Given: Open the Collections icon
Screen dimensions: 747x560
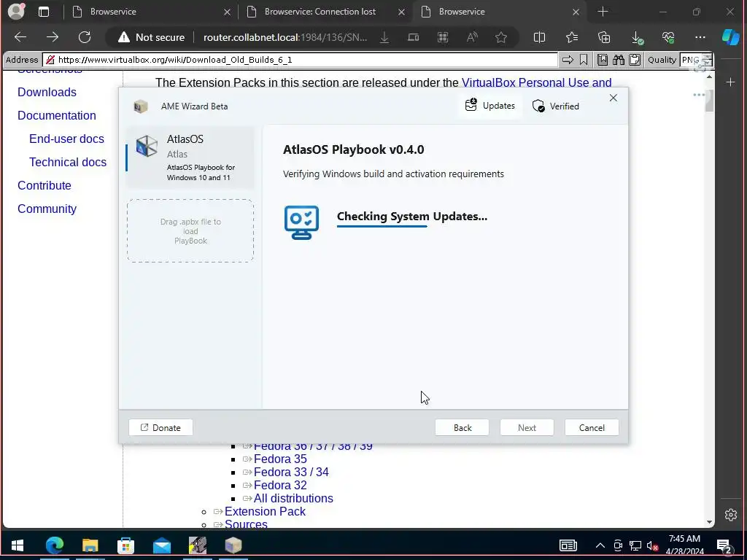Looking at the screenshot, I should pos(603,37).
